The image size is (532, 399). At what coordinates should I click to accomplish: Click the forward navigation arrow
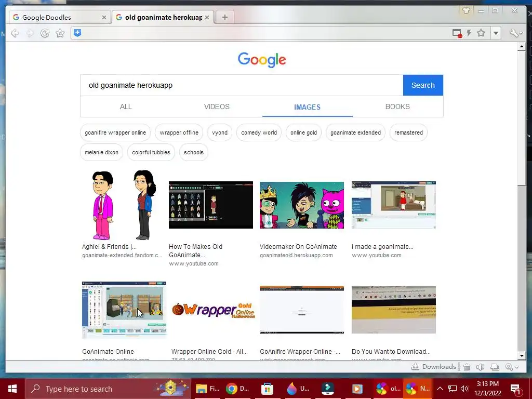pyautogui.click(x=30, y=33)
